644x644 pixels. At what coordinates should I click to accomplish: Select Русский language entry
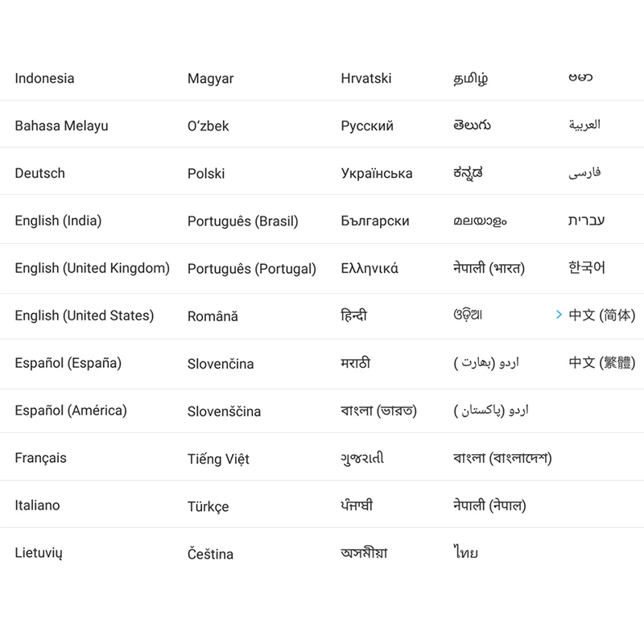367,126
